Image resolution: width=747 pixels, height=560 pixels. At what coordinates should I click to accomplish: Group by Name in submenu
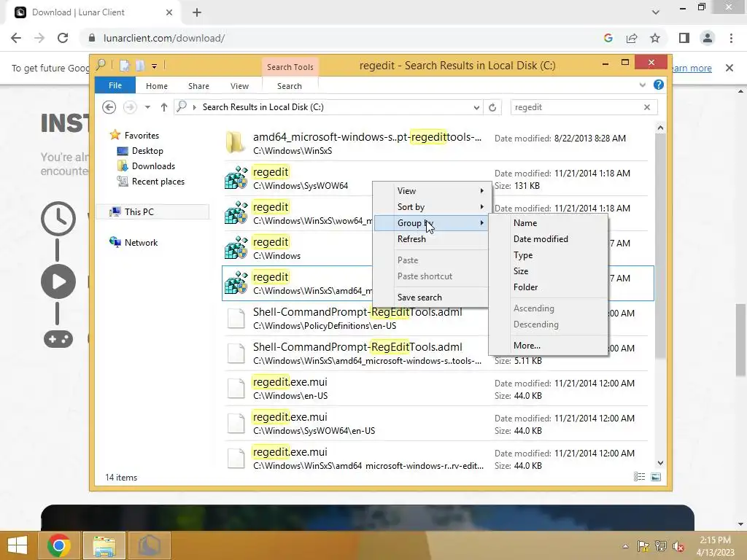[549, 223]
